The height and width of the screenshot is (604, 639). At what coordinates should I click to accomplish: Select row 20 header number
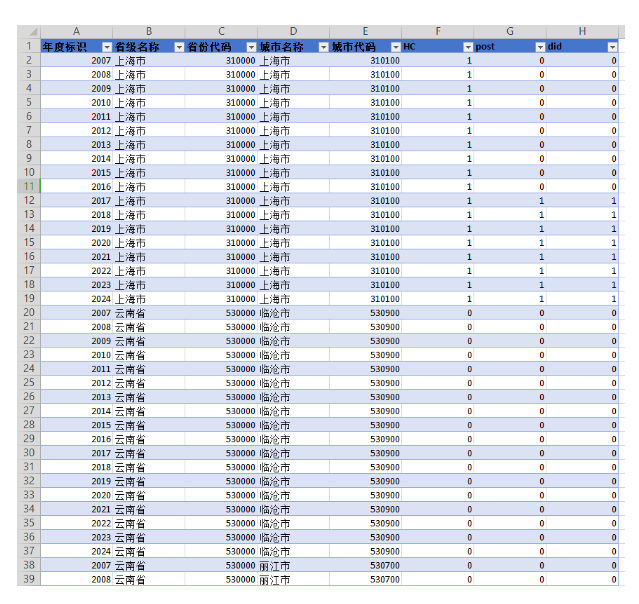(29, 313)
